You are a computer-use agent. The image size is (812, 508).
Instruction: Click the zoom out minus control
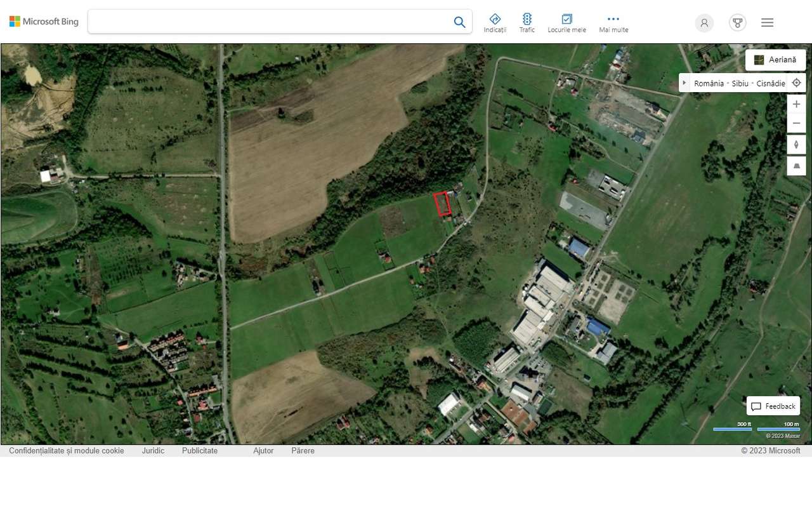(796, 123)
